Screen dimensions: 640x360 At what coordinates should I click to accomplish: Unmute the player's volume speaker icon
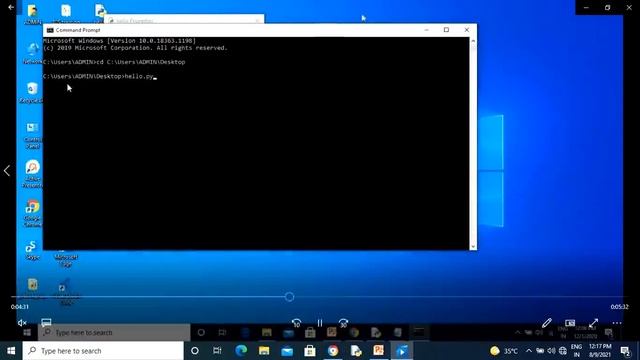click(x=22, y=323)
